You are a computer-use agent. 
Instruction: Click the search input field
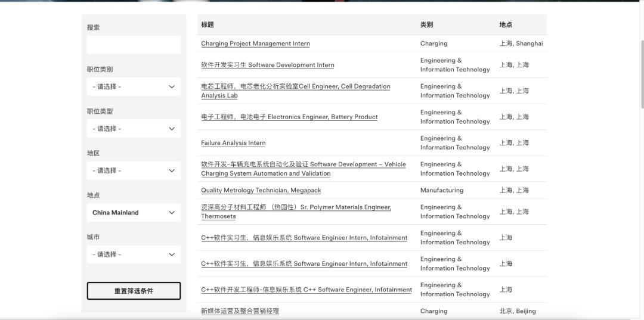click(x=134, y=45)
